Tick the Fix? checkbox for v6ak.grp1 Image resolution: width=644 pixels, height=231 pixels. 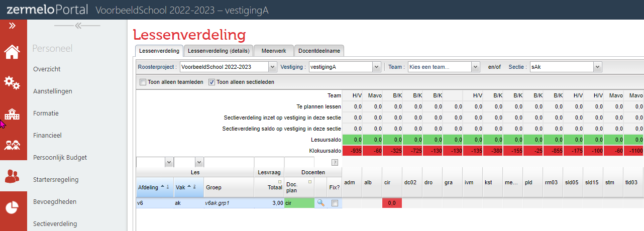point(335,203)
